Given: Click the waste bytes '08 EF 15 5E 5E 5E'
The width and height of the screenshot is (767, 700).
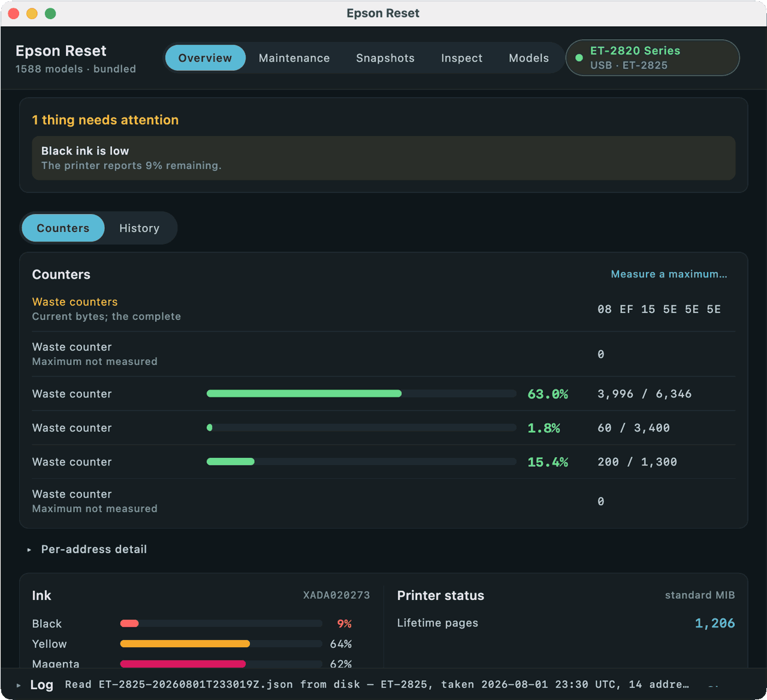Looking at the screenshot, I should [659, 309].
